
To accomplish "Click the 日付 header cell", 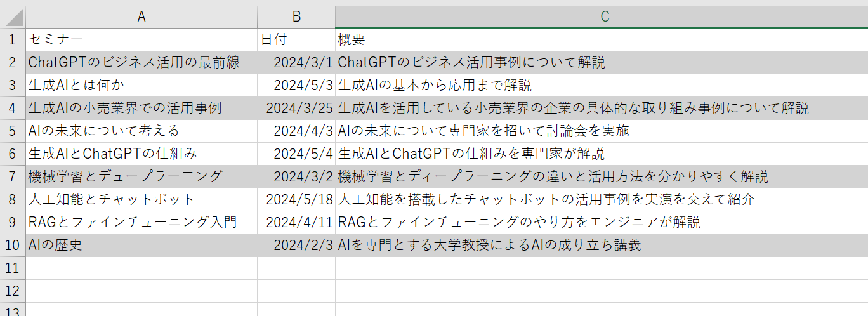I will (296, 39).
